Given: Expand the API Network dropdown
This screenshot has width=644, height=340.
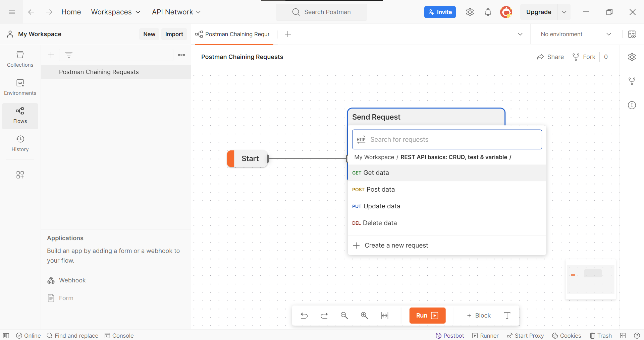Looking at the screenshot, I should coord(176,12).
